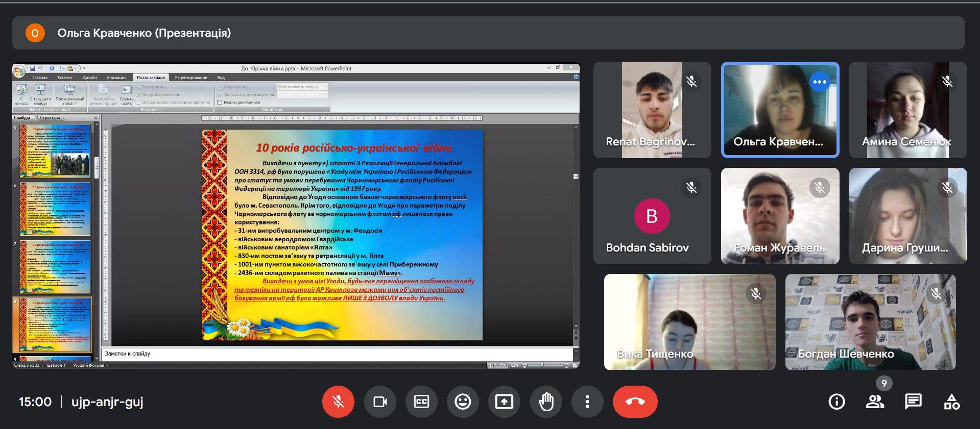
Task: Open the three-dot more options menu
Action: 587,402
